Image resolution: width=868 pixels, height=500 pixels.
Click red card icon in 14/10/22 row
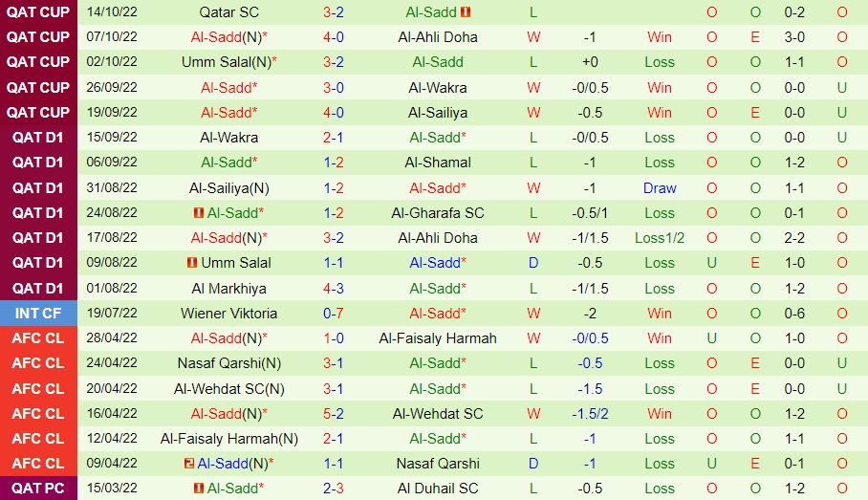click(x=466, y=12)
